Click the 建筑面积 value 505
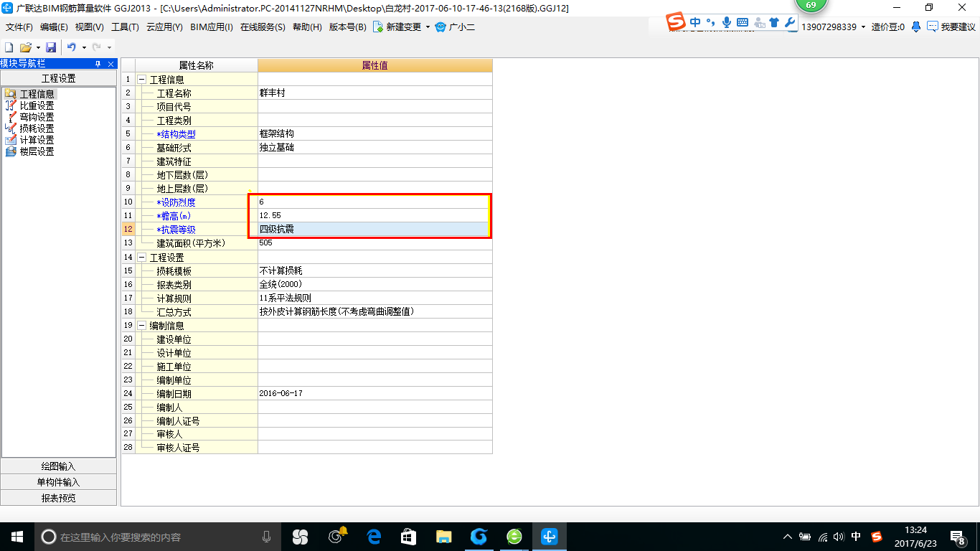The image size is (980, 551). point(375,243)
